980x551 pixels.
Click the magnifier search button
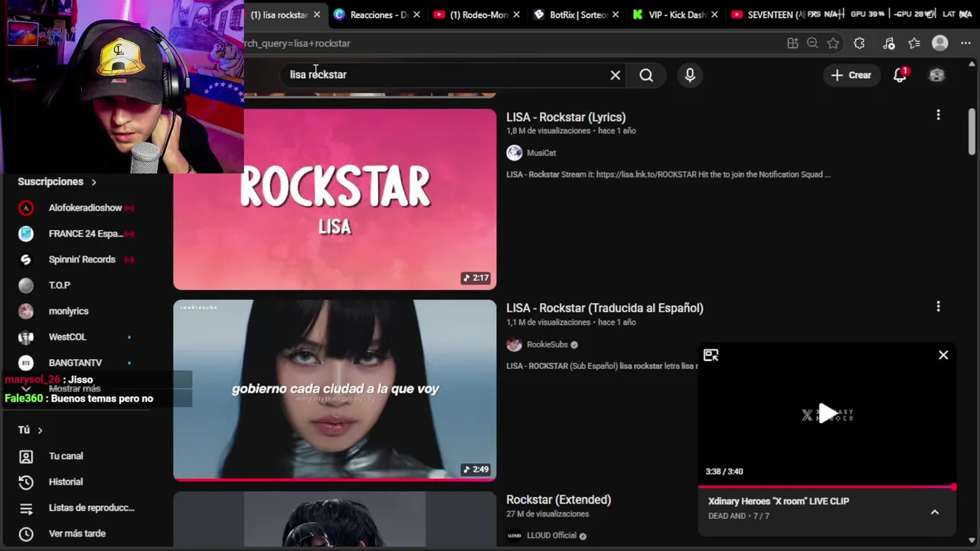coord(646,75)
